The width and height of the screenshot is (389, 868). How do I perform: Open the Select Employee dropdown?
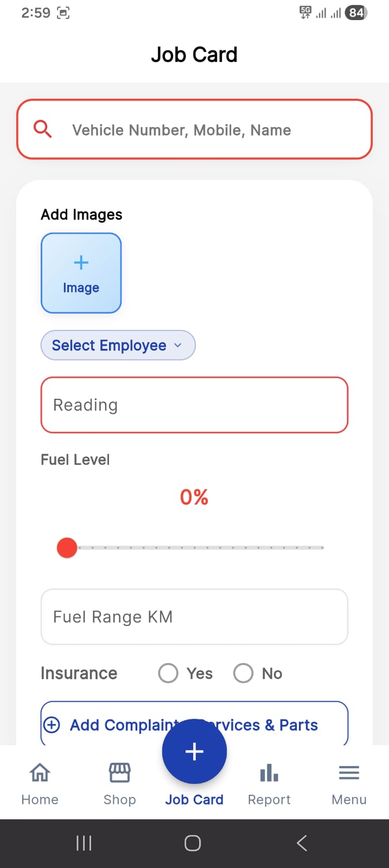pyautogui.click(x=109, y=346)
